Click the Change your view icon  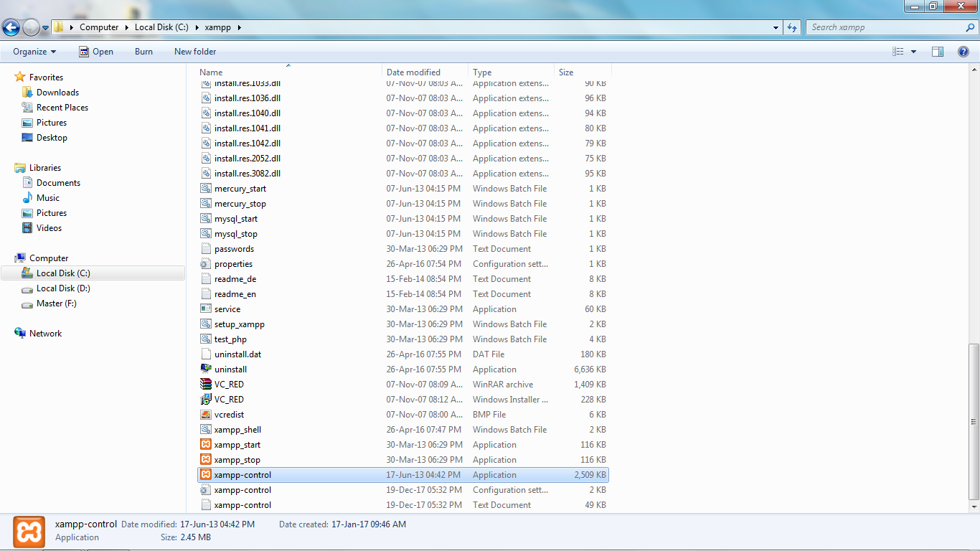[x=898, y=52]
